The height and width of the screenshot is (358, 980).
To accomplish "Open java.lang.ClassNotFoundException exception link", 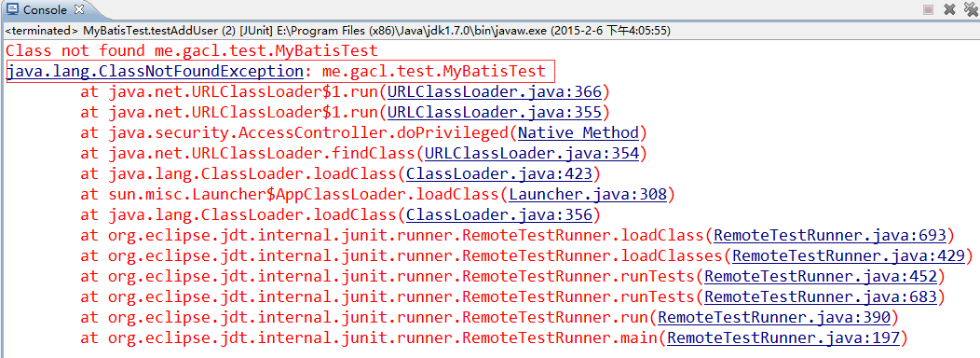I will click(x=155, y=72).
